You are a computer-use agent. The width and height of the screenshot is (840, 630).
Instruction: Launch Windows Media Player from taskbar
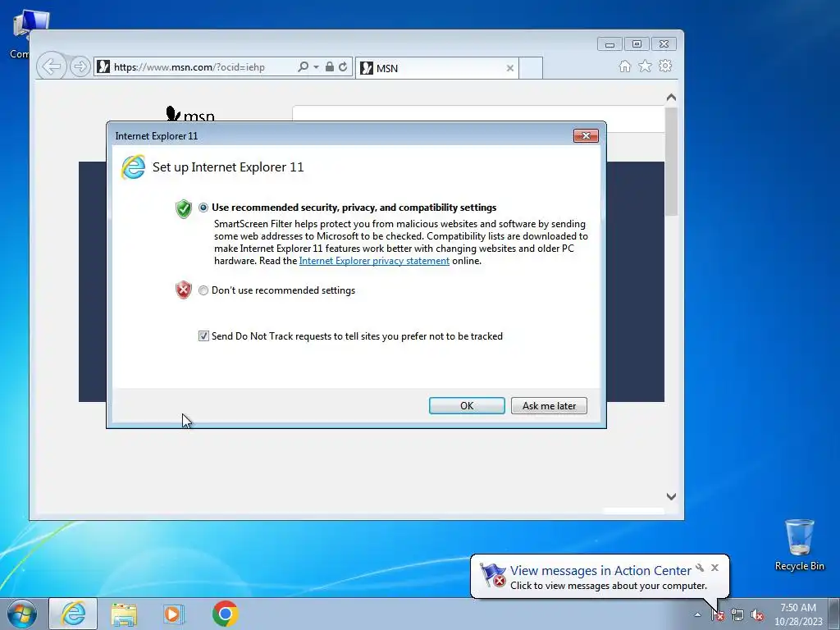pos(174,614)
